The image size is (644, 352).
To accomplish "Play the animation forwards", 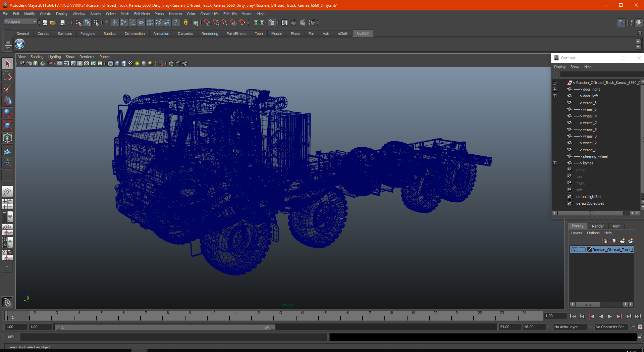I will 610,316.
